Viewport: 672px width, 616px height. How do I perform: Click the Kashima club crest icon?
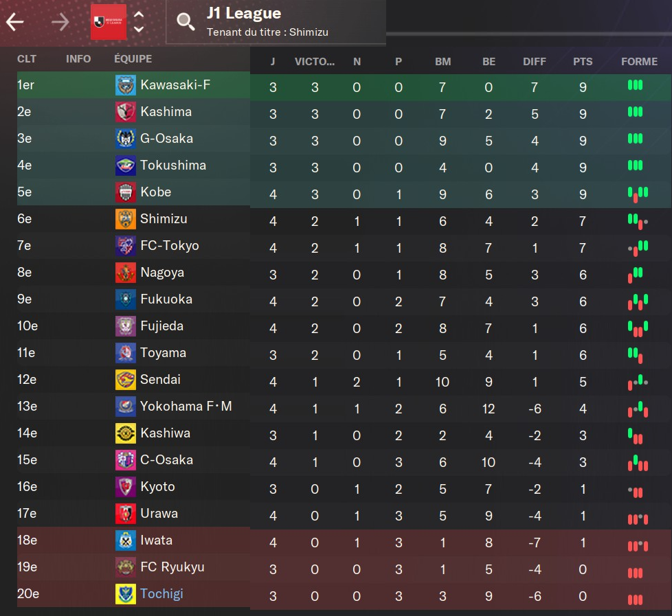(126, 112)
